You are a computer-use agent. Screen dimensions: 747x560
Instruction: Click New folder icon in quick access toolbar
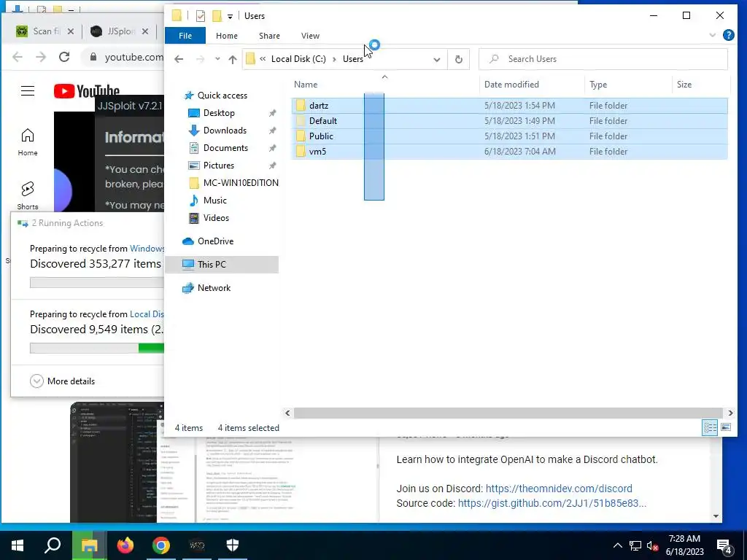click(x=217, y=16)
